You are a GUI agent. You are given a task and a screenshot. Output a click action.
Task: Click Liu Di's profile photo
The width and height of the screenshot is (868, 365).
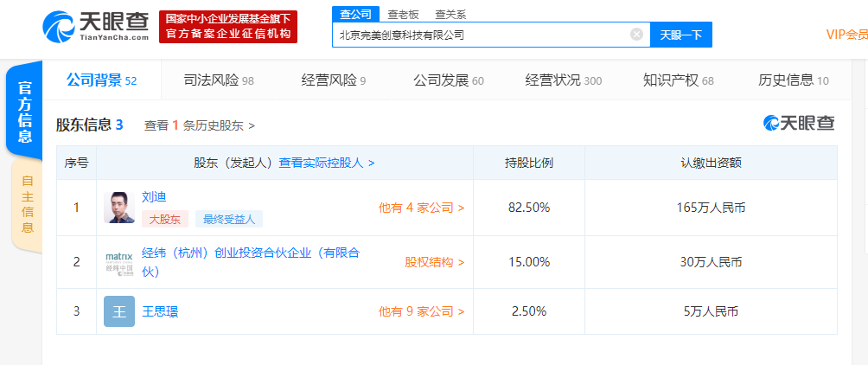119,208
